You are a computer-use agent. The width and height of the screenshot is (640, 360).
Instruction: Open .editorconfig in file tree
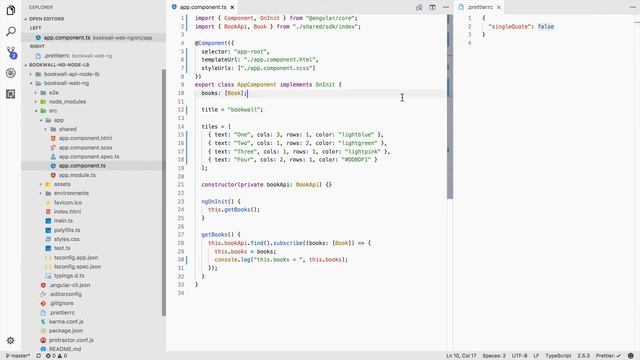tap(65, 294)
